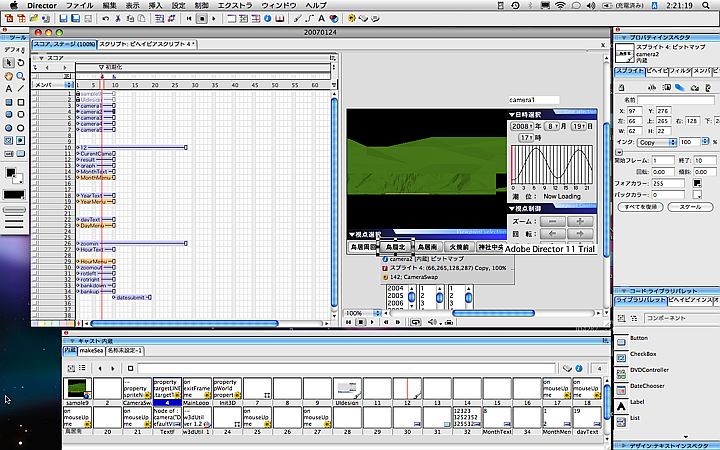Open the ウィンドウ menu in menu bar
The height and width of the screenshot is (450, 720).
coord(281,5)
